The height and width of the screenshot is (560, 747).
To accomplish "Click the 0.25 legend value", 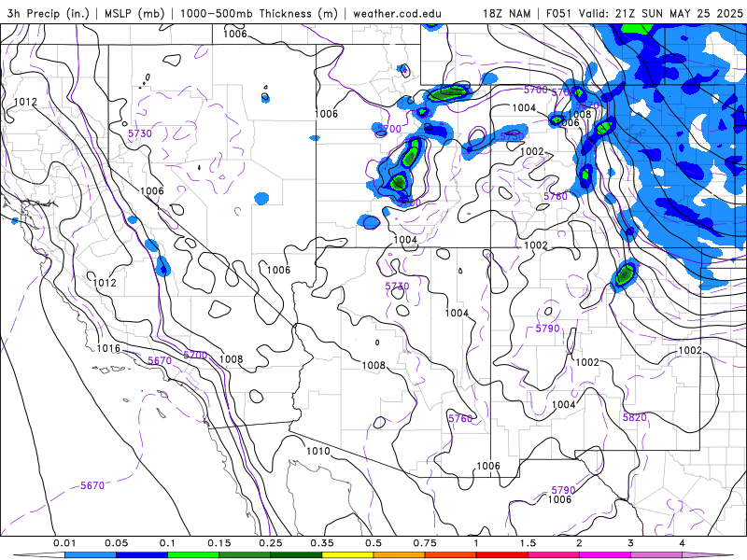I will (x=271, y=543).
